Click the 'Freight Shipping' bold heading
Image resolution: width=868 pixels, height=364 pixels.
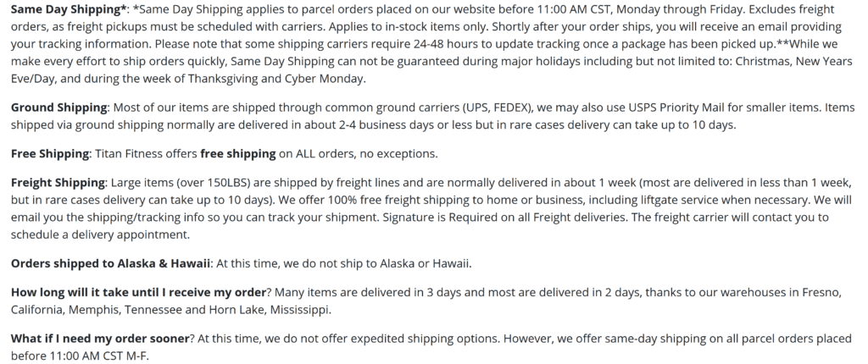[x=58, y=183]
